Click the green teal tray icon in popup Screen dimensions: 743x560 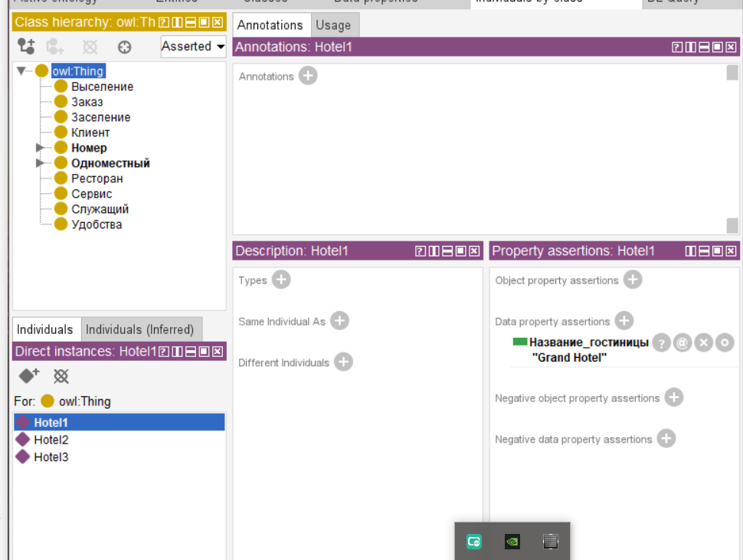coord(474,542)
